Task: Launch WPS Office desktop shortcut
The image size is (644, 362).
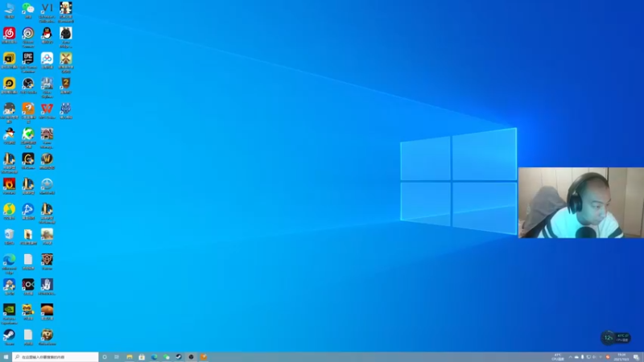Action: coord(47,110)
